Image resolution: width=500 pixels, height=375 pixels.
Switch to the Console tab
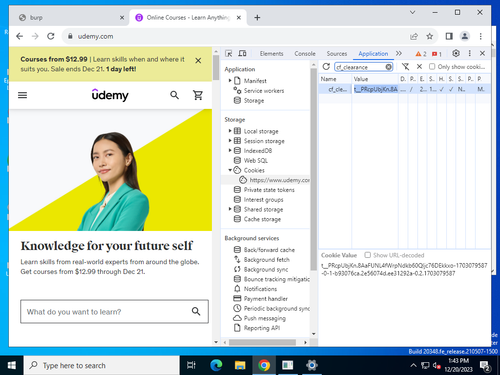click(305, 54)
